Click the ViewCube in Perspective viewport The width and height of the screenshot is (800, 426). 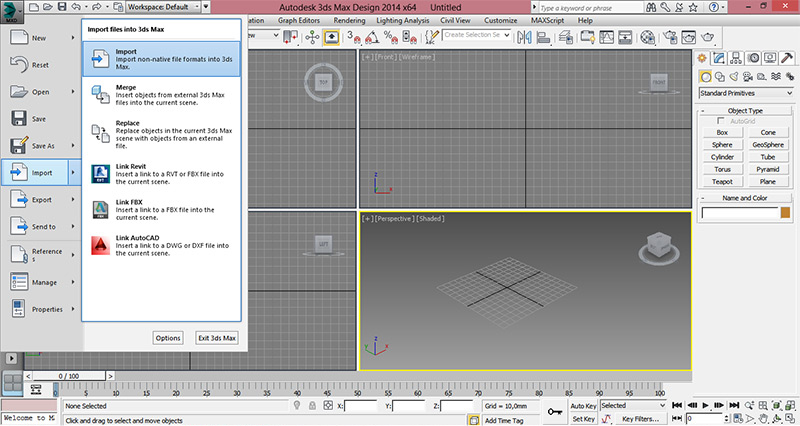(660, 244)
